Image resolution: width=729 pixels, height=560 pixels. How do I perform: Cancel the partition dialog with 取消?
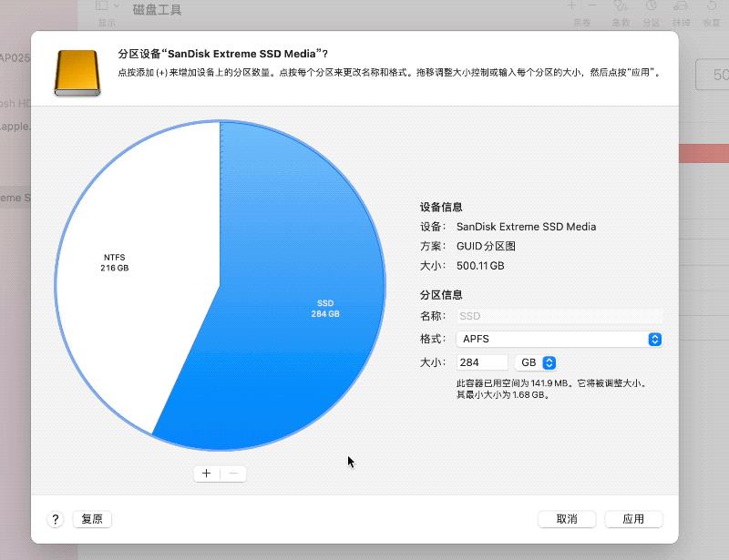click(566, 518)
